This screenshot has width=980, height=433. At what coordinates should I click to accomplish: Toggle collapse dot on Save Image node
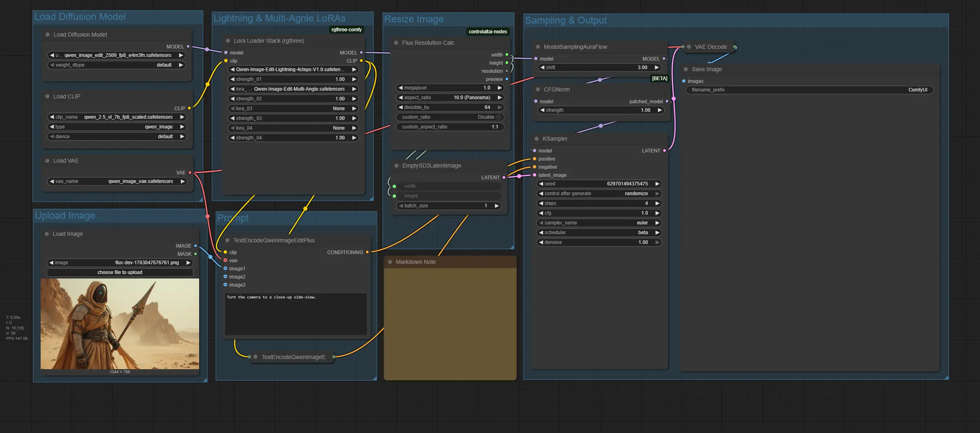pyautogui.click(x=686, y=69)
